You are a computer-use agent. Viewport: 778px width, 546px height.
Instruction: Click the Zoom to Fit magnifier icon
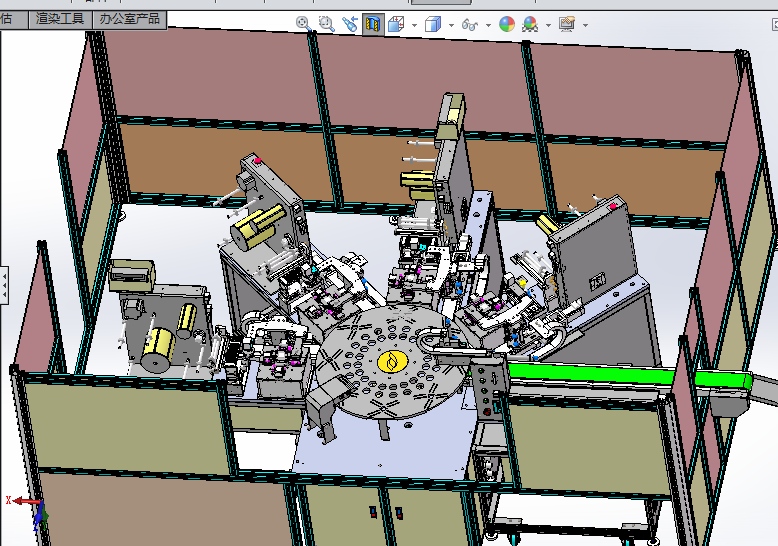(303, 23)
